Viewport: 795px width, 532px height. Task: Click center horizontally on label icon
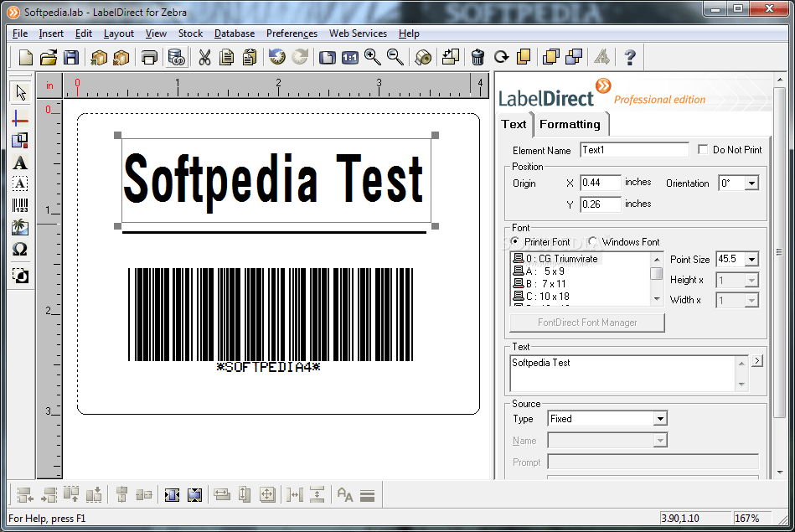point(172,494)
